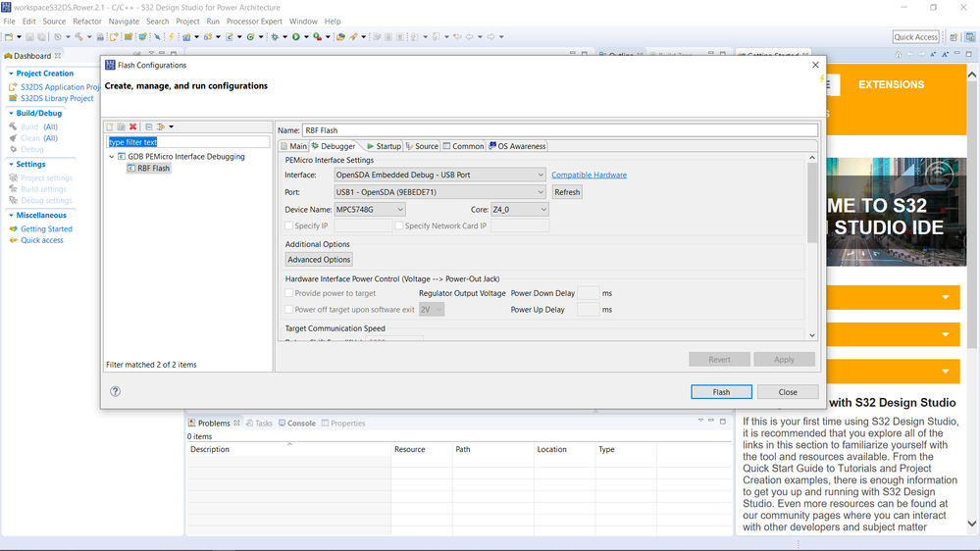Click the Refresh button next to Port
Image resolution: width=980 pixels, height=551 pixels.
[567, 192]
